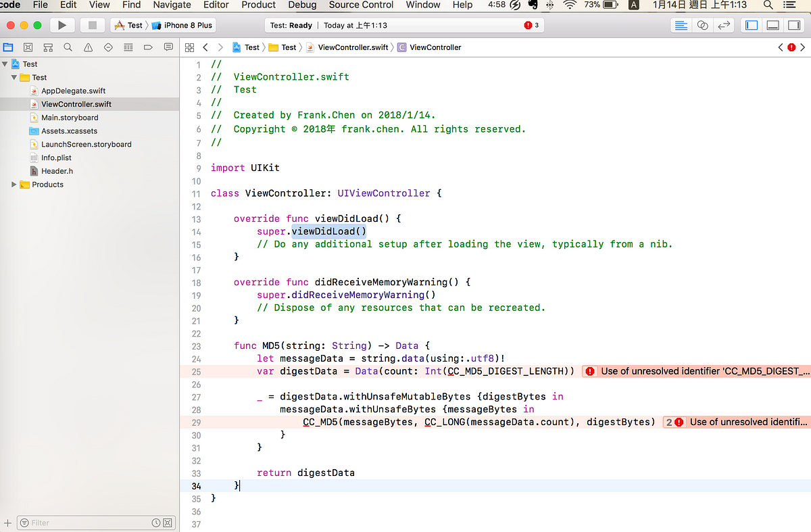Go forward in editor history
811x532 pixels.
pos(220,47)
